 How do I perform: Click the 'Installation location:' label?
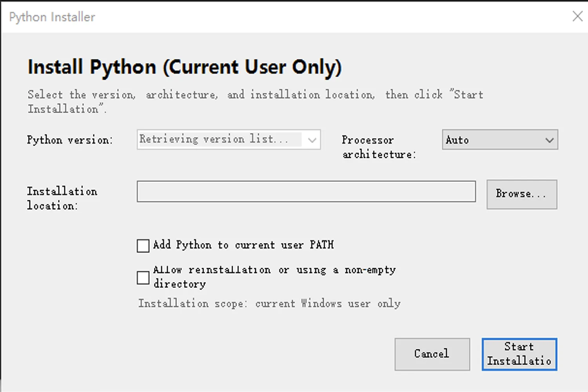pos(62,198)
